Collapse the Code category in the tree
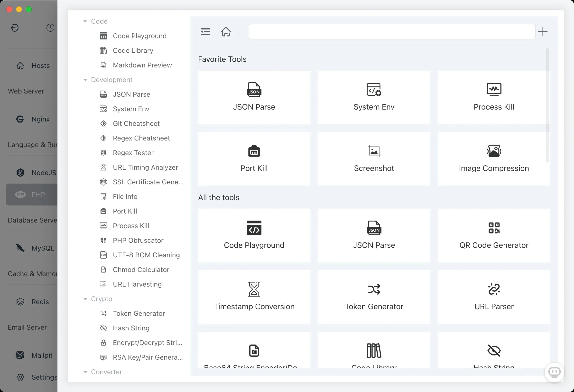This screenshot has width=574, height=392. click(x=85, y=21)
